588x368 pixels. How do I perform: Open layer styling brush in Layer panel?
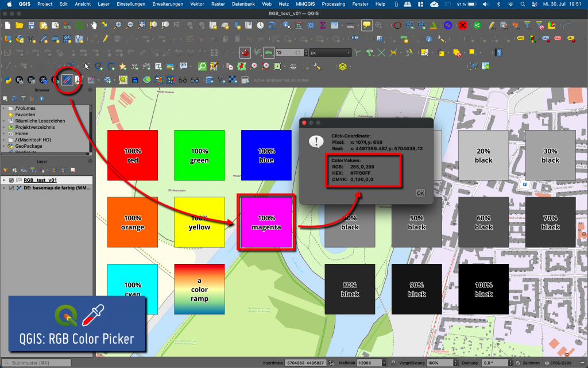pyautogui.click(x=6, y=170)
